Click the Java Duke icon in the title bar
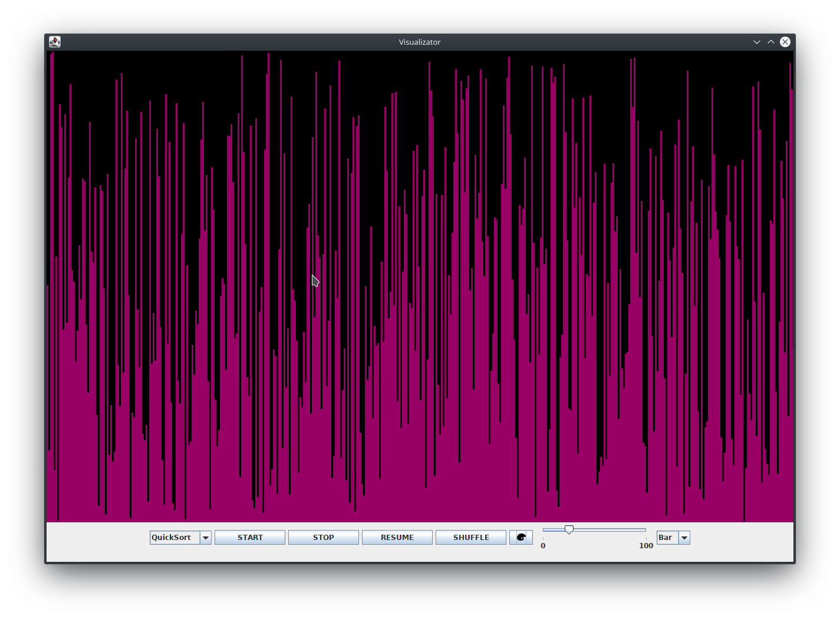Viewport: 840px width, 619px height. [x=55, y=41]
